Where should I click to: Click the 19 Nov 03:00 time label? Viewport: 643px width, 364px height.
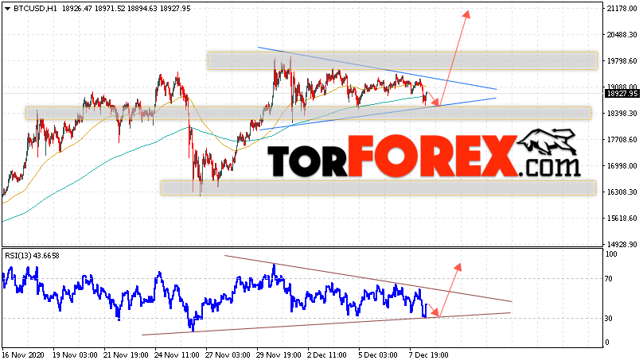75,355
